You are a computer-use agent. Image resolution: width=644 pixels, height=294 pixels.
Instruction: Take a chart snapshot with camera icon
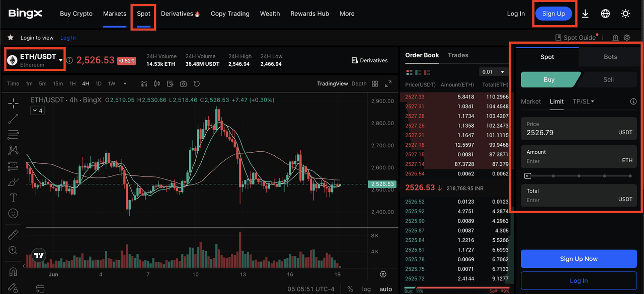point(183,83)
